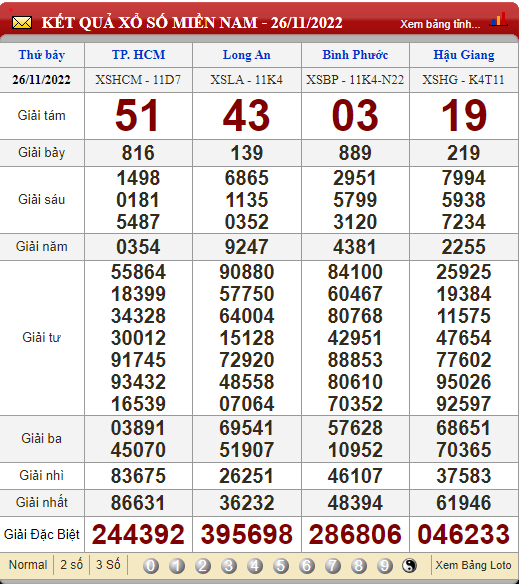523x584 pixels.
Task: Filter by digit 0 ball
Action: (151, 566)
